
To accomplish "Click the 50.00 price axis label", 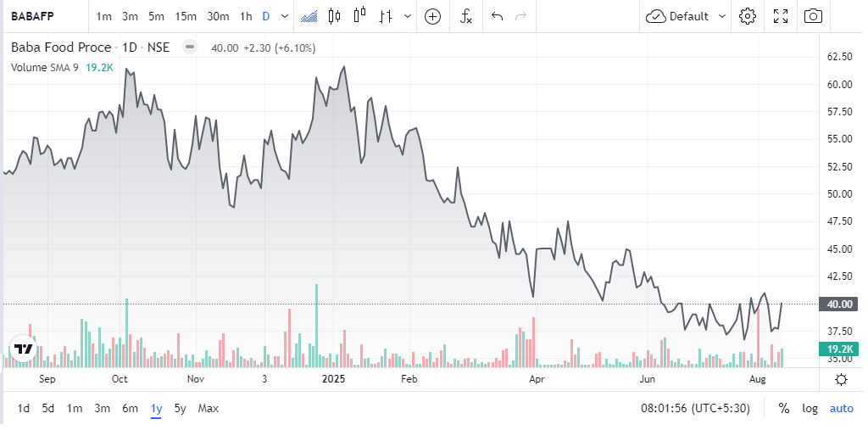I will (839, 194).
